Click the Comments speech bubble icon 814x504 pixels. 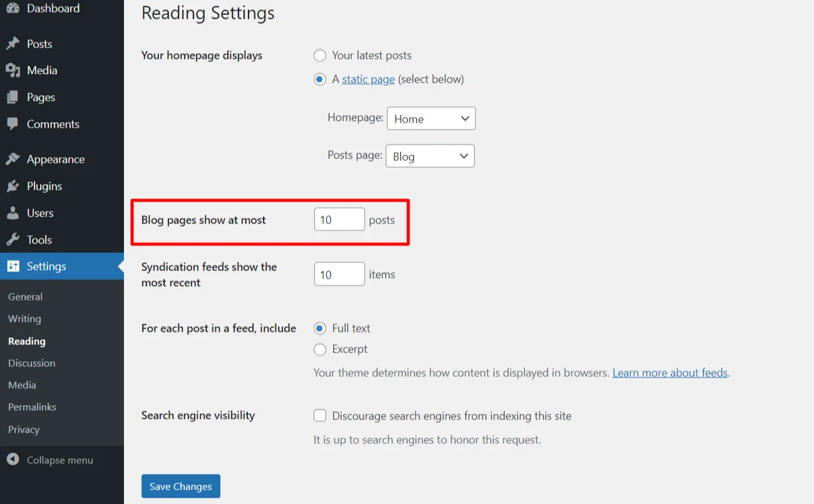pyautogui.click(x=13, y=124)
